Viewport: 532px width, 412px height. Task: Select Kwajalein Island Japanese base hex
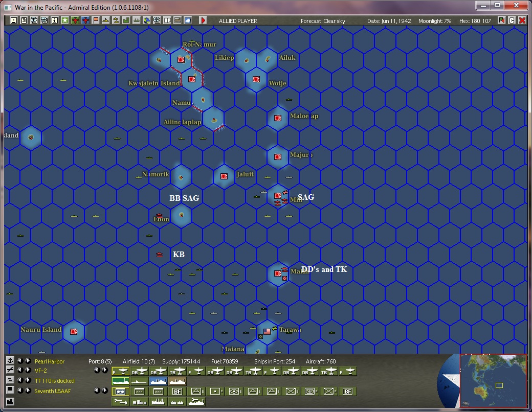tap(192, 79)
